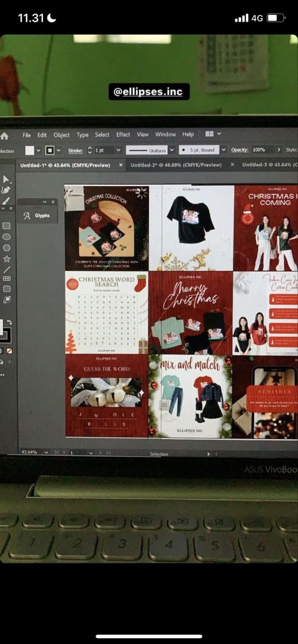The height and width of the screenshot is (644, 298).
Task: Select the Paintbrush tool
Action: pyautogui.click(x=6, y=200)
